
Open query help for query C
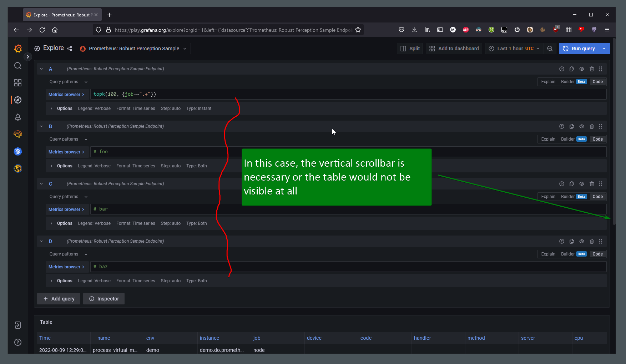click(562, 184)
